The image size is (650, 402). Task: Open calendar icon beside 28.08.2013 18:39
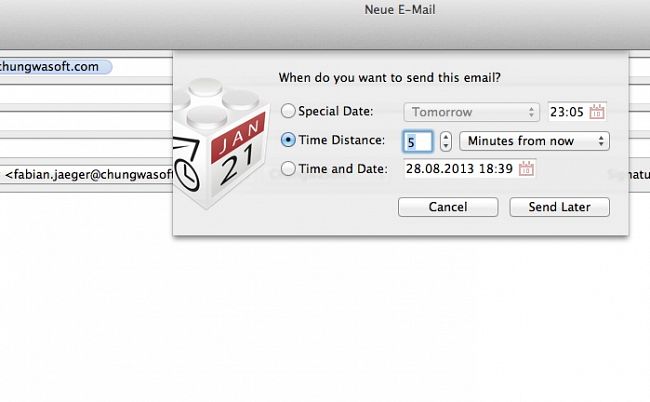pos(526,169)
